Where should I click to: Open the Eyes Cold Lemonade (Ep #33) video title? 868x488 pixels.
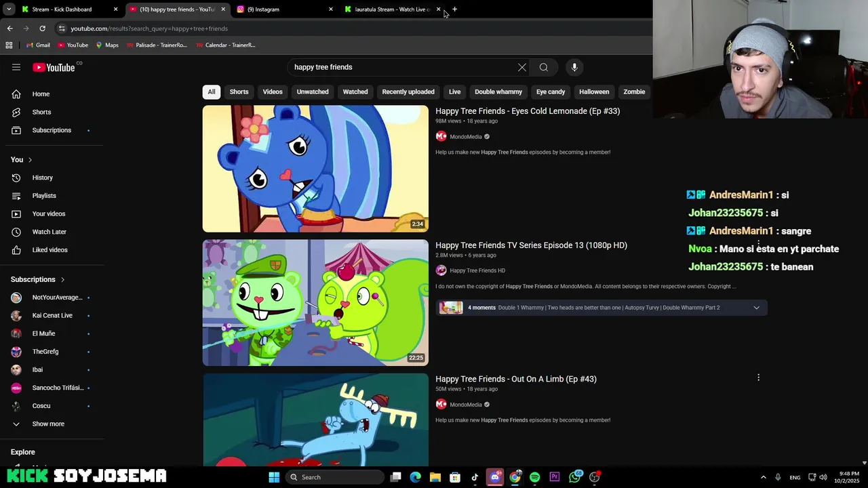click(x=528, y=111)
